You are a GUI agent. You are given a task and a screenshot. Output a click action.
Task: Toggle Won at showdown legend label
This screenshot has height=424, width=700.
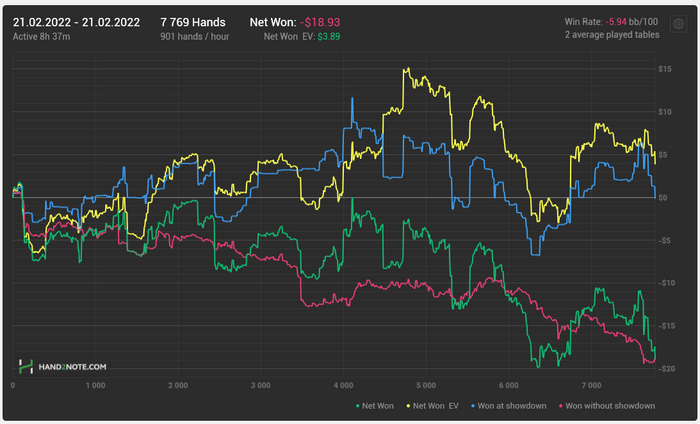pyautogui.click(x=513, y=406)
